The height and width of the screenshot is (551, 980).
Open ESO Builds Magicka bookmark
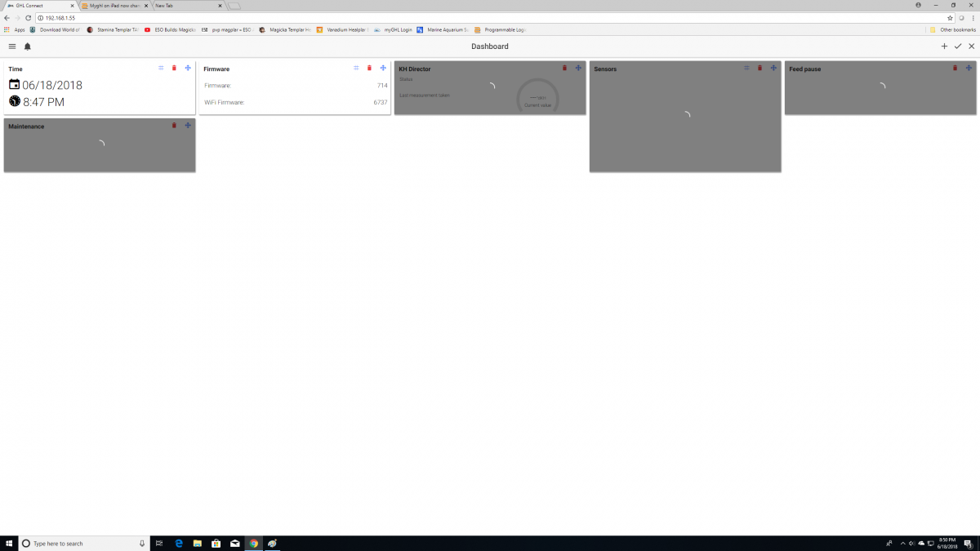170,29
